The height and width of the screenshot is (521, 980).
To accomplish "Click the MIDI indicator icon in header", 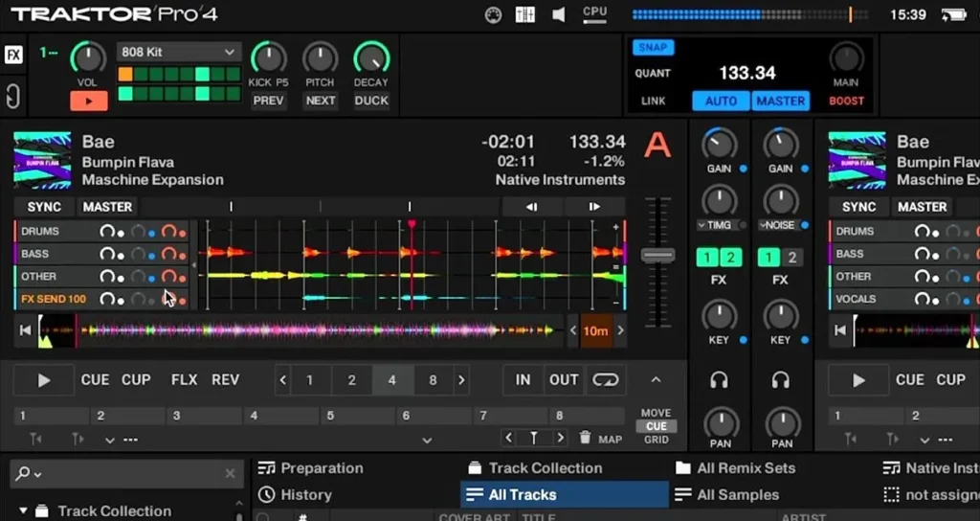I will (x=494, y=14).
